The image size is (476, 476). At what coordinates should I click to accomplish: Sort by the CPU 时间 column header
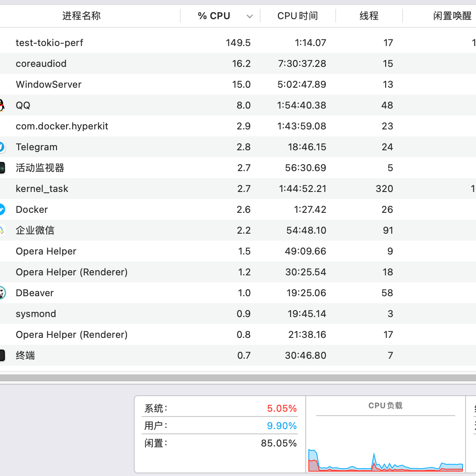(297, 16)
